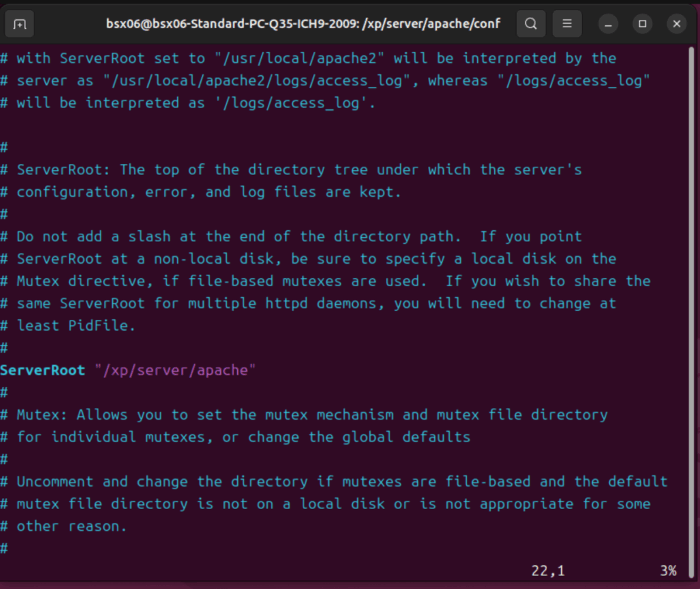Click the "# configuration, error, and log" line
The width and height of the screenshot is (700, 589).
[x=200, y=192]
